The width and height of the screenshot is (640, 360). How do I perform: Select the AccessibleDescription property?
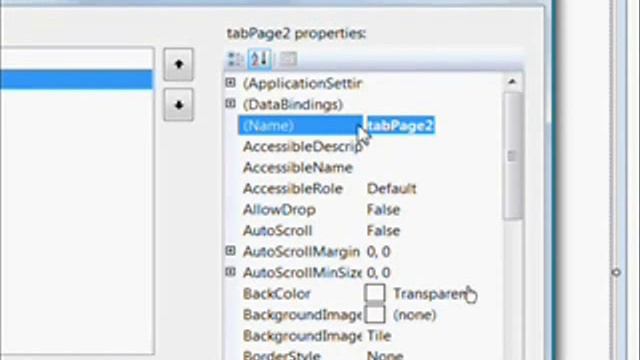coord(302,147)
